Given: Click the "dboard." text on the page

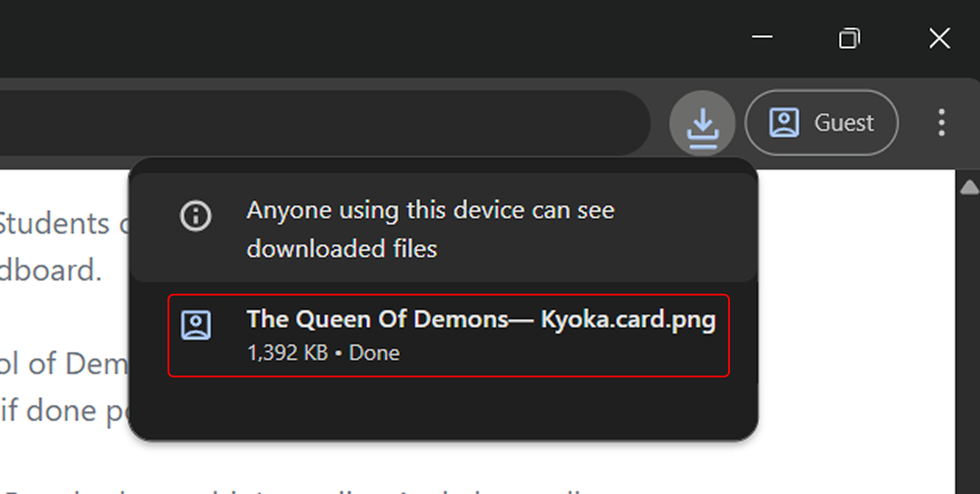Looking at the screenshot, I should click(x=49, y=271).
